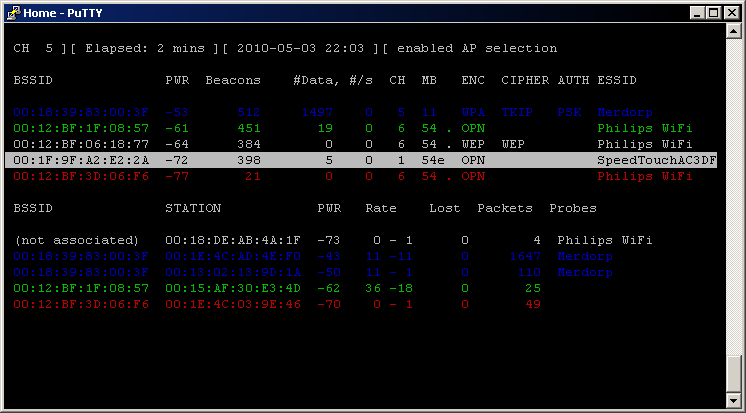
Task: Close the Home - PuTTY window
Action: click(731, 13)
